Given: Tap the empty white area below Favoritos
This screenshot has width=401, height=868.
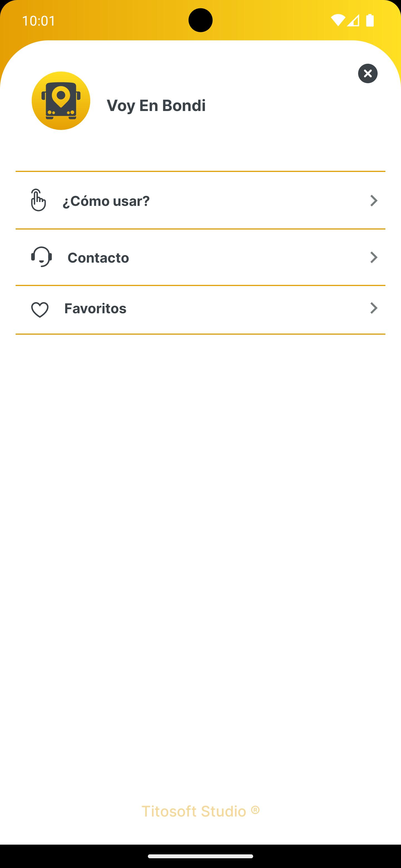Looking at the screenshot, I should point(200,539).
